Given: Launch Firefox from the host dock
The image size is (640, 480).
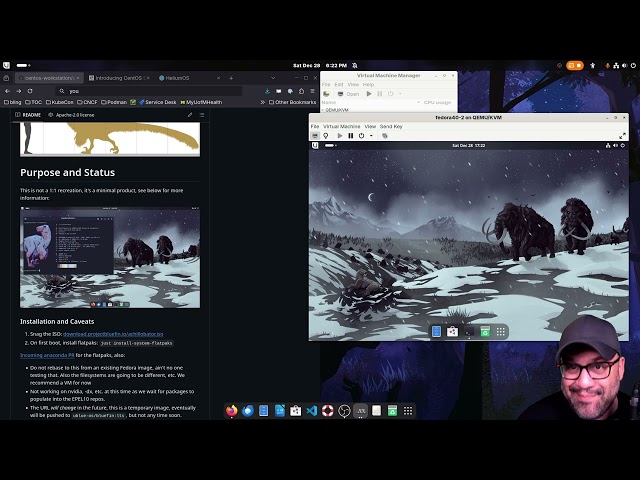Looking at the screenshot, I should point(231,411).
